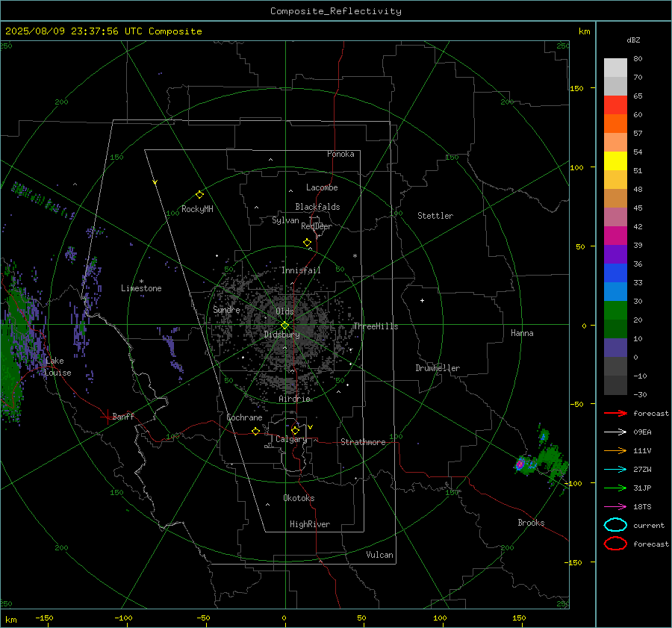Viewport: 672px width, 628px height.
Task: Select the white 09EA arrow legend entry
Action: (x=615, y=432)
